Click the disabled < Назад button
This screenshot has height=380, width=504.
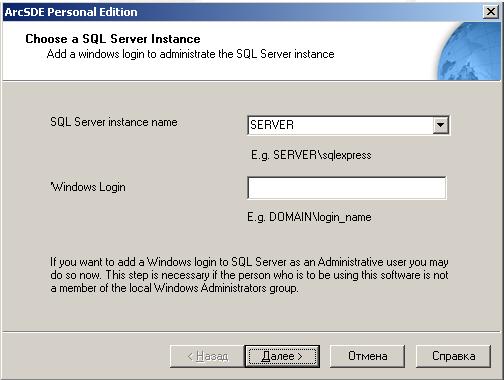(207, 356)
